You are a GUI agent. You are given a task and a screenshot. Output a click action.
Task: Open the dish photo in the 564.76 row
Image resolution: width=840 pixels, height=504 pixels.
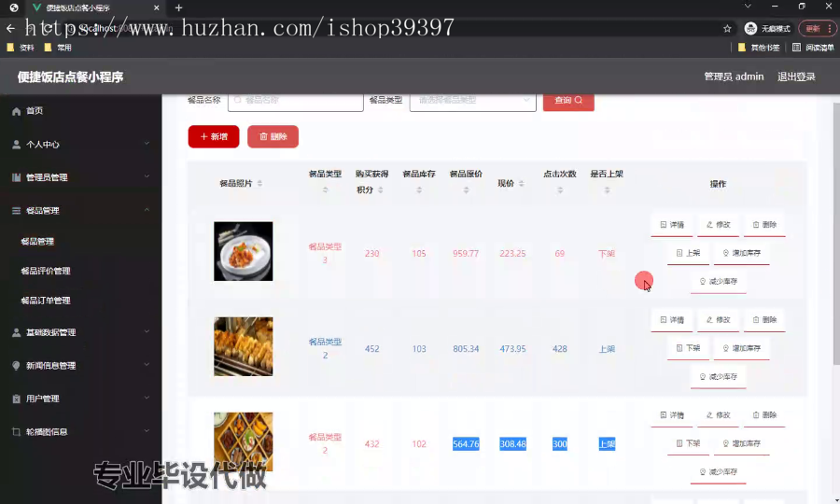244,441
